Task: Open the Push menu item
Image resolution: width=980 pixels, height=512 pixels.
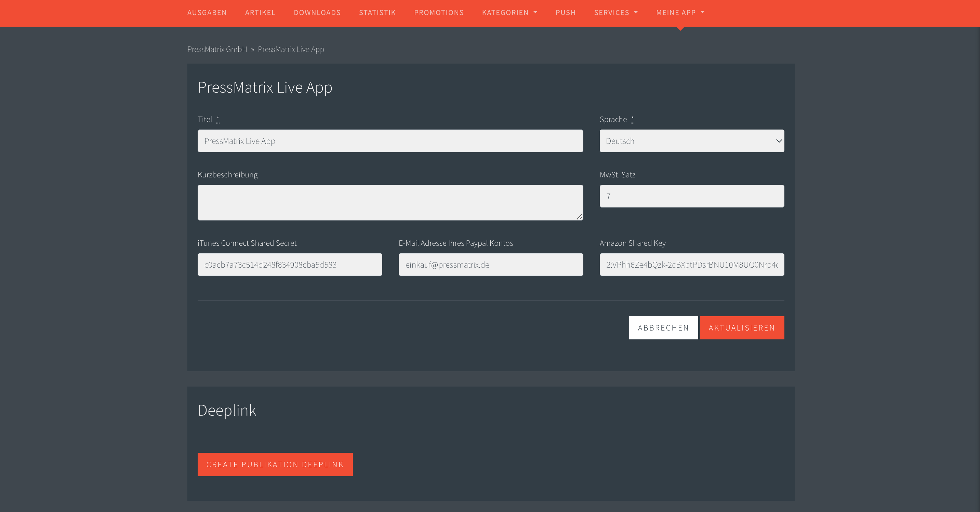Action: pyautogui.click(x=566, y=13)
